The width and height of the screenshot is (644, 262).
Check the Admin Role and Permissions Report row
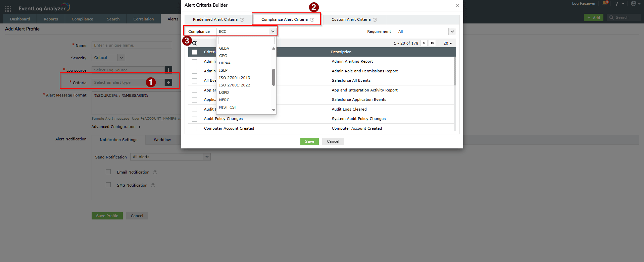point(195,71)
